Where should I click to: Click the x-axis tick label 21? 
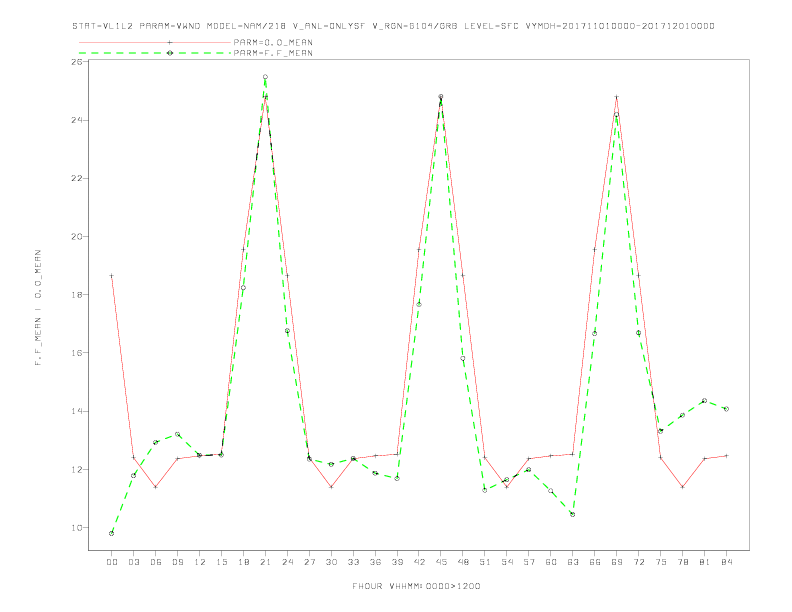(x=265, y=562)
